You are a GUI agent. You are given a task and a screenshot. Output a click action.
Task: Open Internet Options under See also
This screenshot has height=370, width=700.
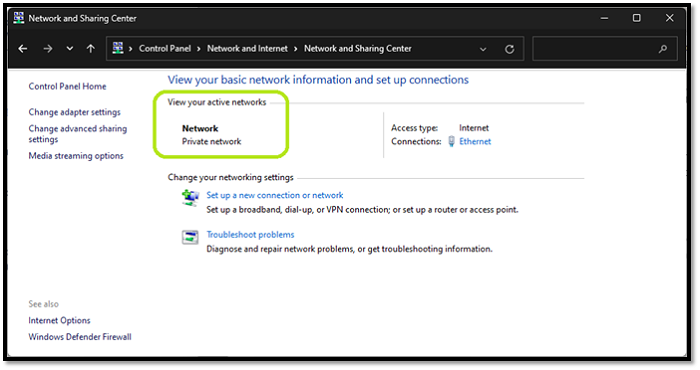59,320
